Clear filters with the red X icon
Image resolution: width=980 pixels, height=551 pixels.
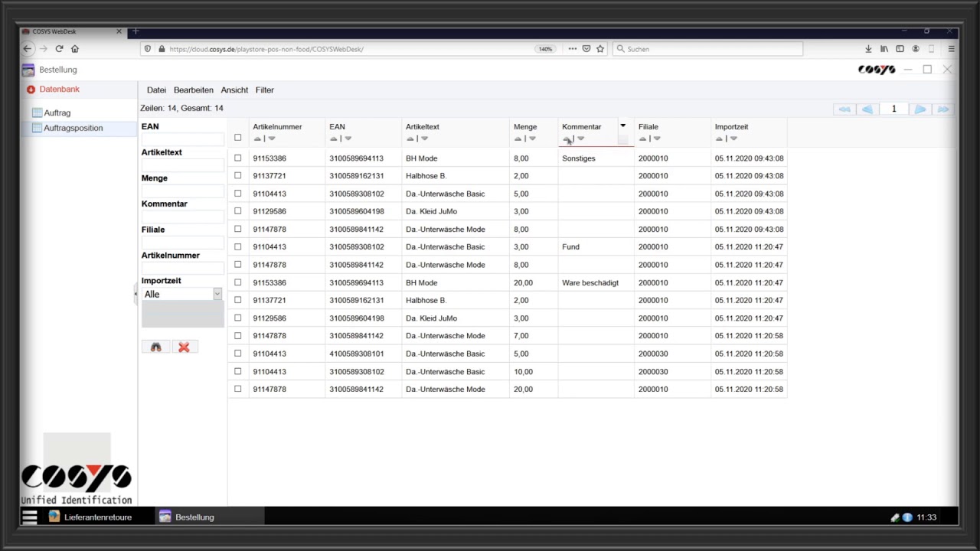184,347
